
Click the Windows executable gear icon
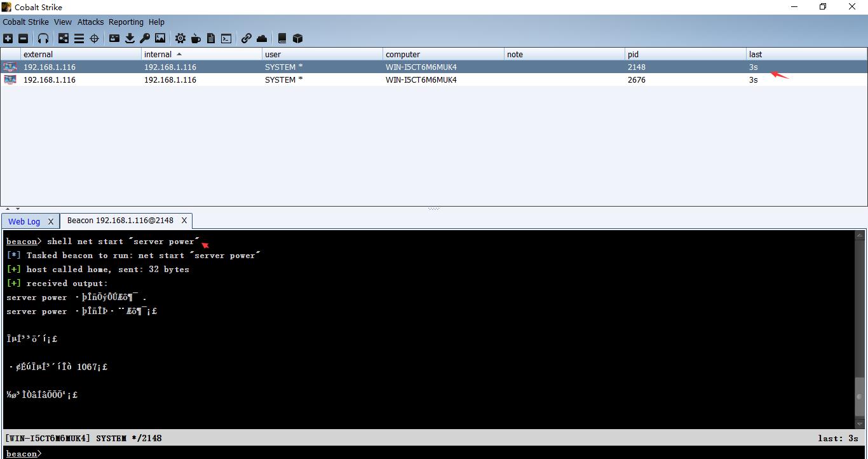coord(180,38)
